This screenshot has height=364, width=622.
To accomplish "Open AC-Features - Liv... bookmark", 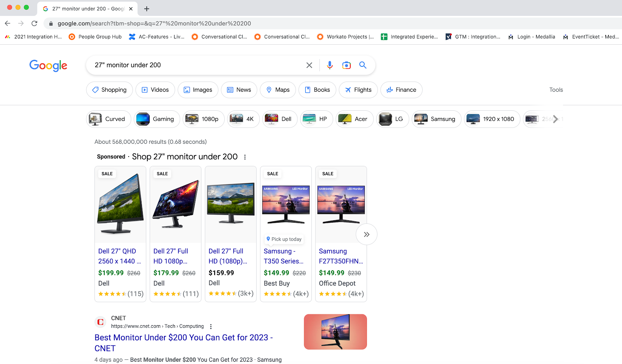I will click(157, 37).
